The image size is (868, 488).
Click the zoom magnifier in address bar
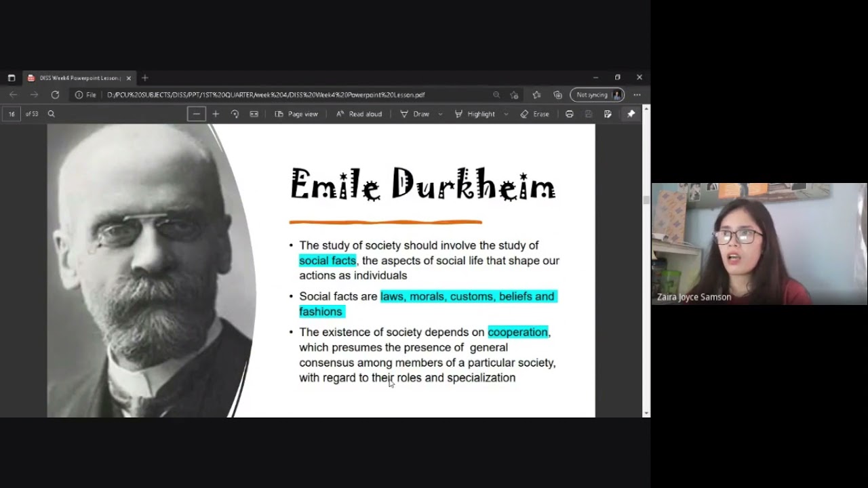pyautogui.click(x=496, y=95)
